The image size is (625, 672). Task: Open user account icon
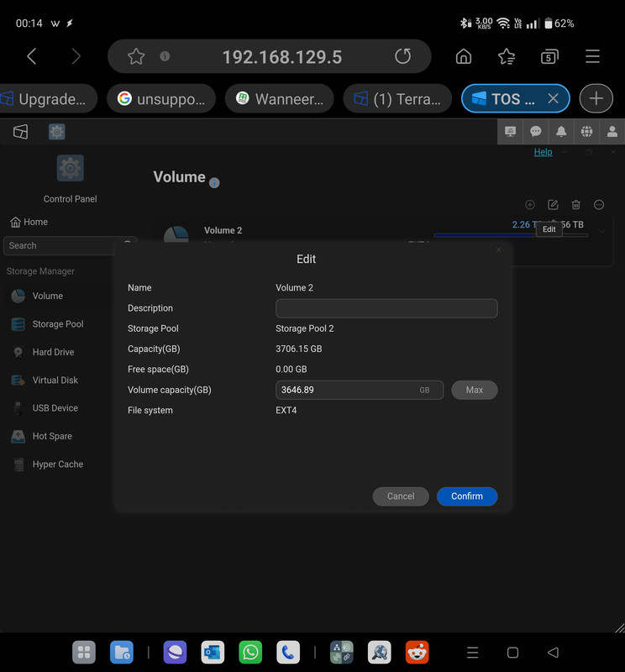coord(612,132)
